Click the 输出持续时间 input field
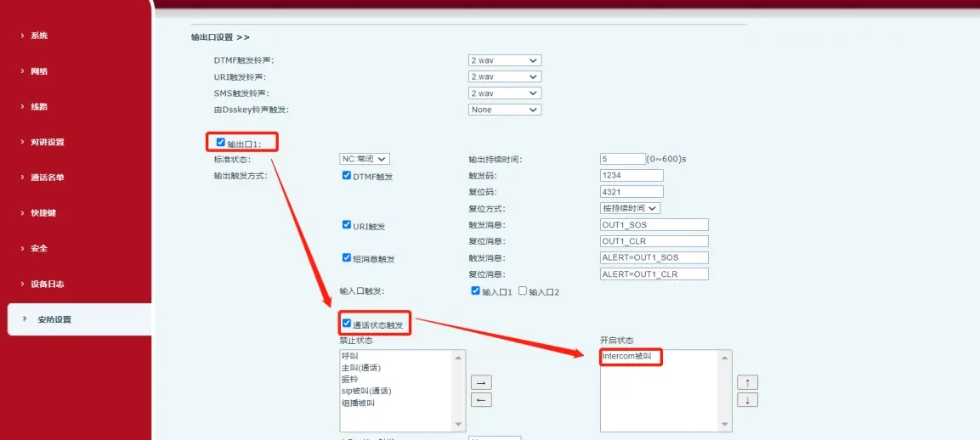Viewport: 980px width, 440px height. pos(622,159)
